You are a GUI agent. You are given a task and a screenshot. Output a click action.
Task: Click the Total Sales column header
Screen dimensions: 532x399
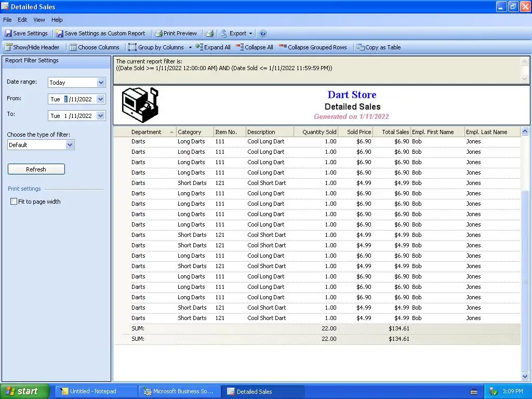pos(392,132)
